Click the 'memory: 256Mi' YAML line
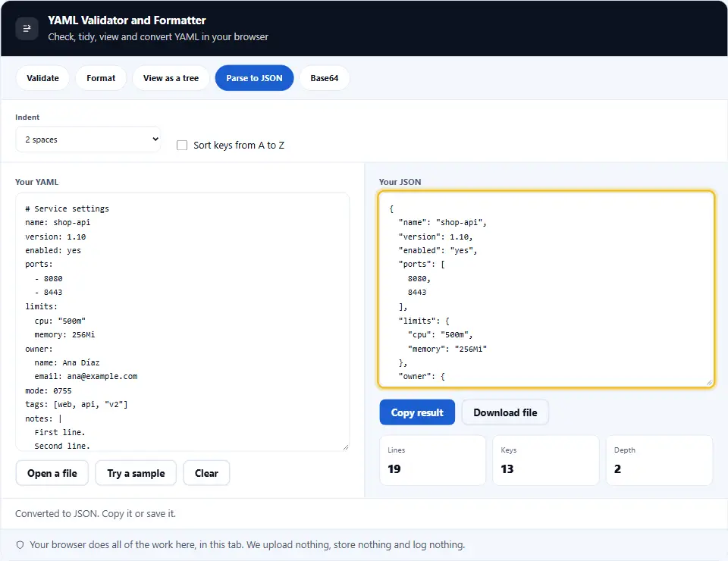Screen dimensions: 728x561 [x=64, y=334]
